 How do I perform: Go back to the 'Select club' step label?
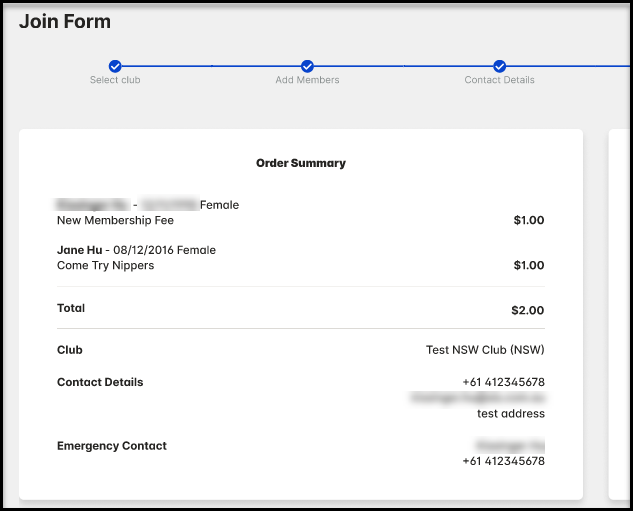coord(115,80)
